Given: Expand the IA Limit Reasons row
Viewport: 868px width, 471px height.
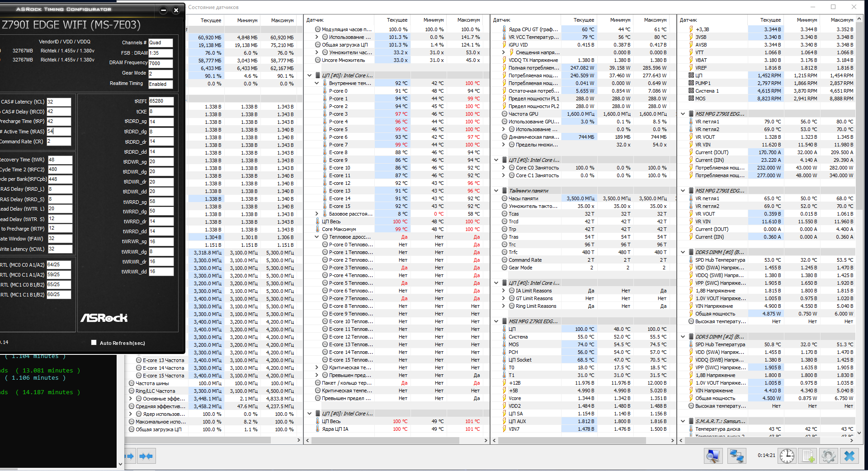Looking at the screenshot, I should pos(504,291).
